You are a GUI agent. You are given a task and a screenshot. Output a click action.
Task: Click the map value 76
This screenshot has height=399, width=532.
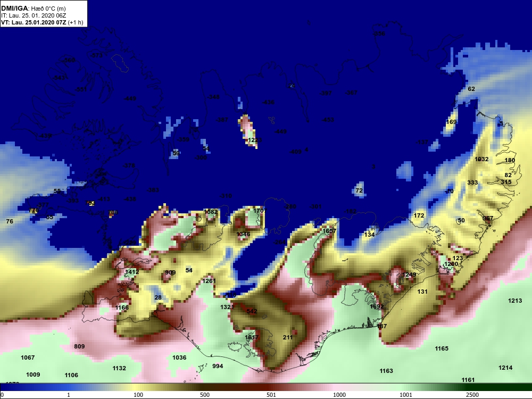tap(10, 221)
